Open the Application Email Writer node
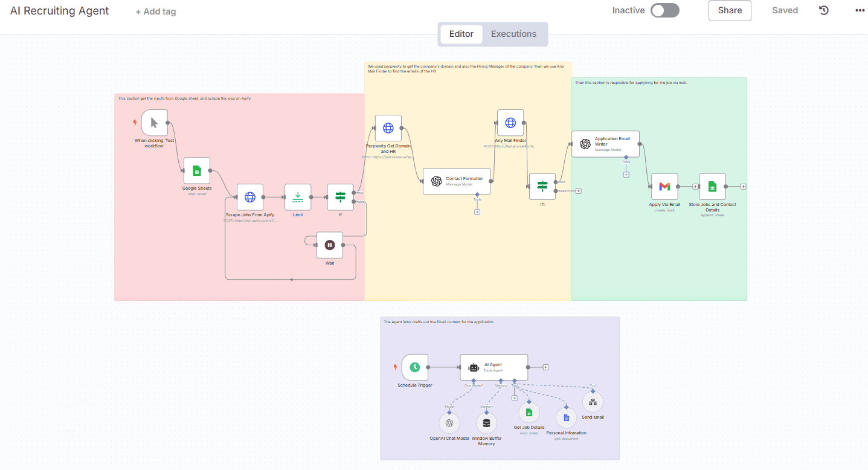Viewport: 868px width, 470px height. (x=605, y=144)
